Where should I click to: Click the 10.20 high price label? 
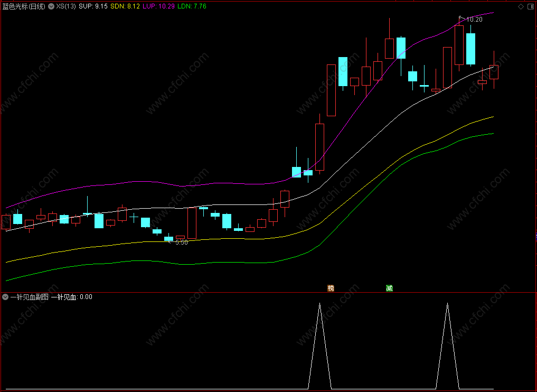coord(474,20)
